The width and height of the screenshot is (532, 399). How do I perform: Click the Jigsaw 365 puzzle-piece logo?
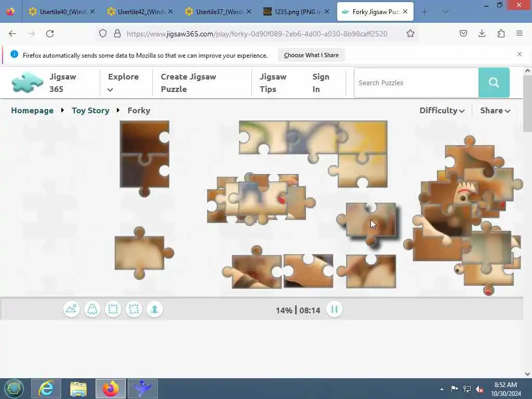point(27,83)
